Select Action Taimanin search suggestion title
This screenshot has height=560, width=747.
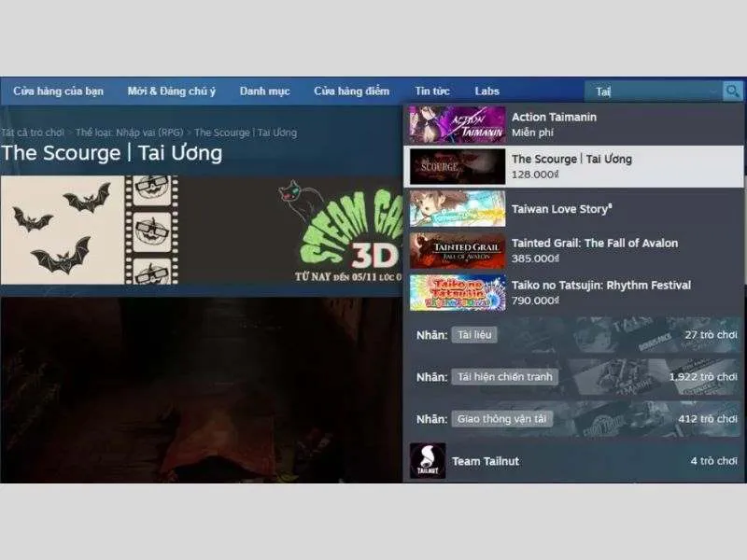point(554,118)
